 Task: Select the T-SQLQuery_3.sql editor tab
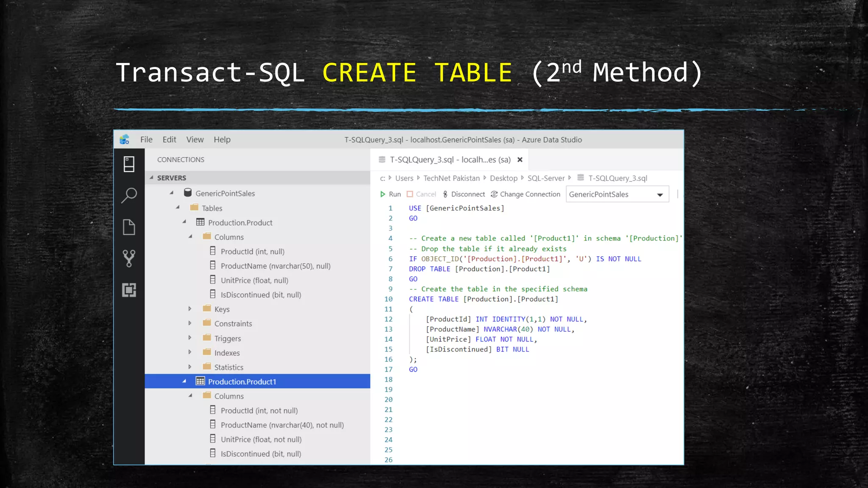(450, 160)
